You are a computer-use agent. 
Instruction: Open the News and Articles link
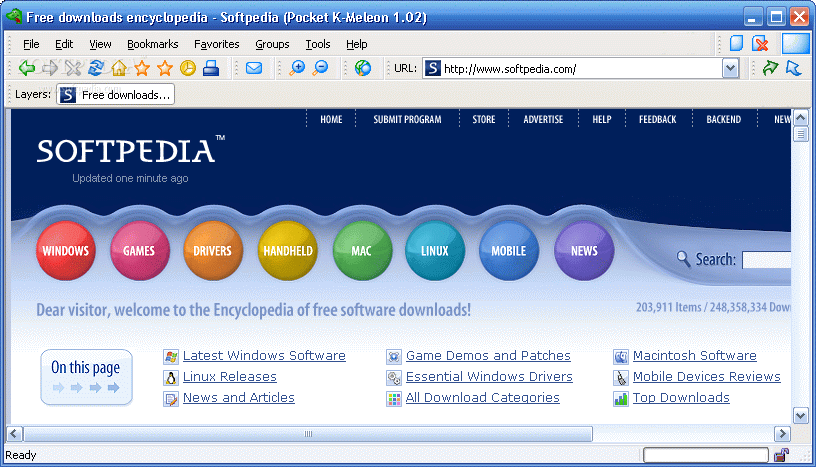[238, 398]
